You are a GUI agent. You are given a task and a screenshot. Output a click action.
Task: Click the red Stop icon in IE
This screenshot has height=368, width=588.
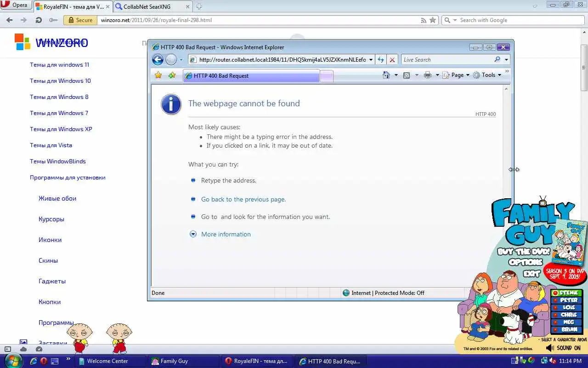[392, 60]
